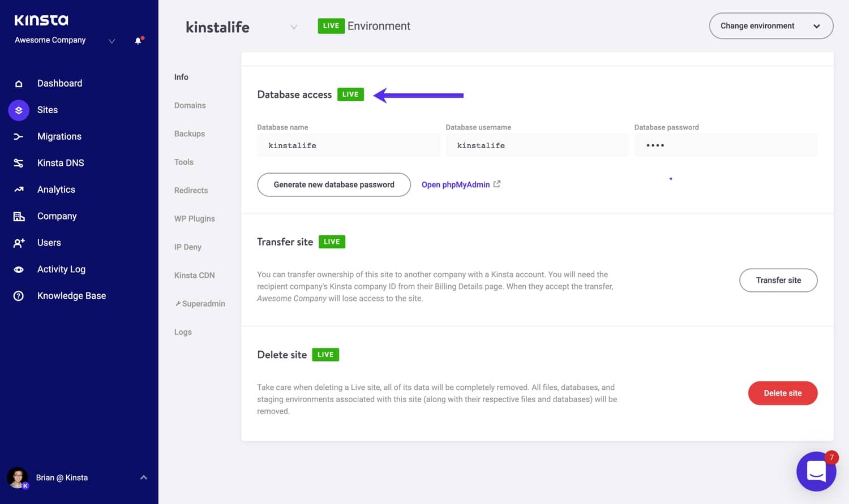View the Activity Log
Screen dimensions: 849x504
(x=61, y=269)
